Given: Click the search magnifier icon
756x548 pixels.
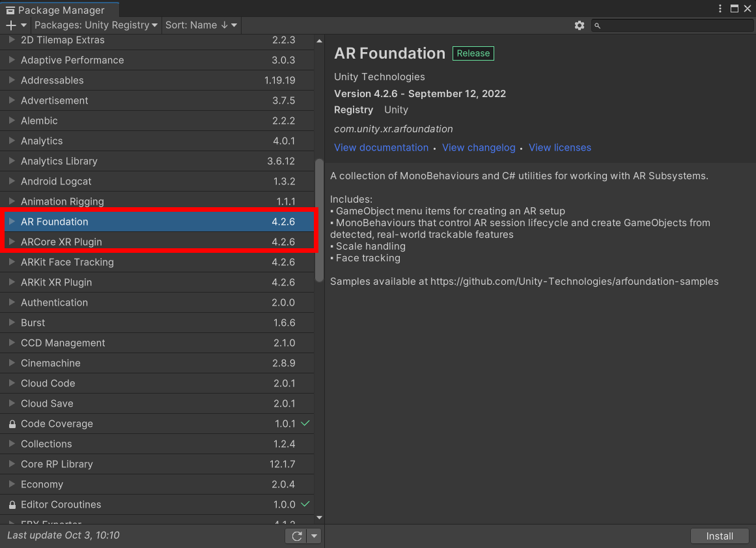Looking at the screenshot, I should (597, 25).
